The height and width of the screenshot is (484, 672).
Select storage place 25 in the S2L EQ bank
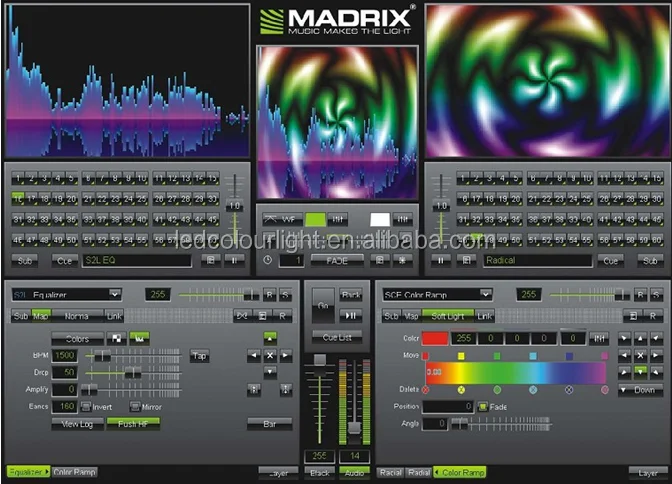tap(141, 198)
